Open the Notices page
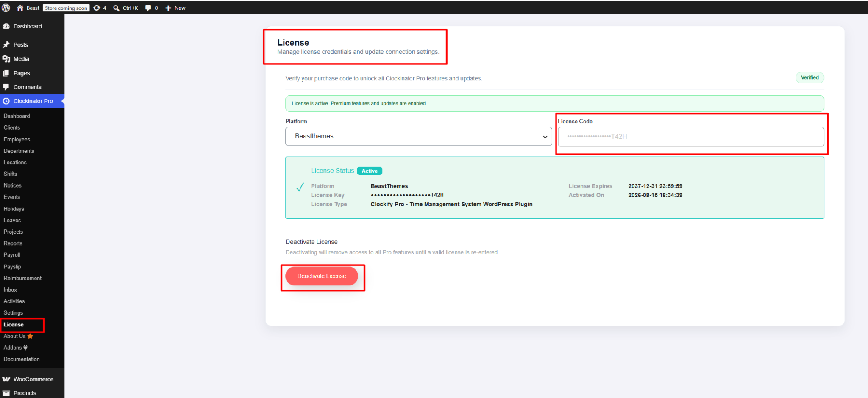 [x=13, y=185]
